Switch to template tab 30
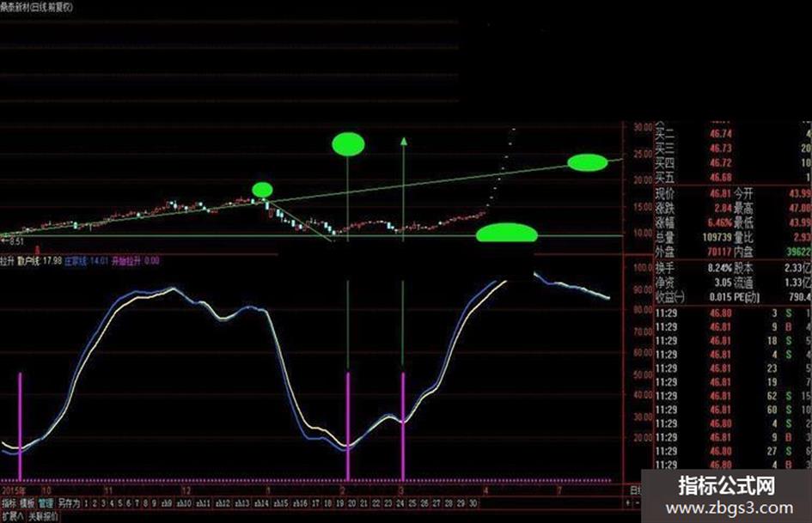The width and height of the screenshot is (812, 523). pos(473,503)
